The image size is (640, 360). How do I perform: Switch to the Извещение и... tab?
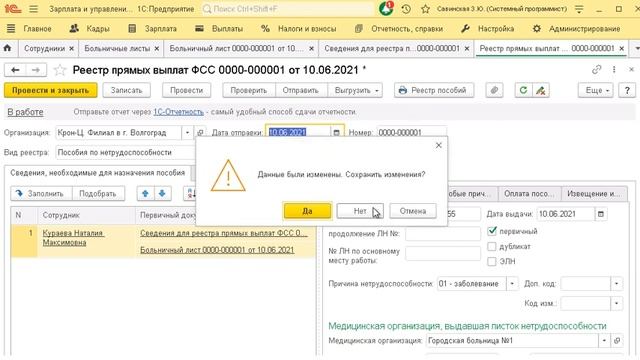593,193
